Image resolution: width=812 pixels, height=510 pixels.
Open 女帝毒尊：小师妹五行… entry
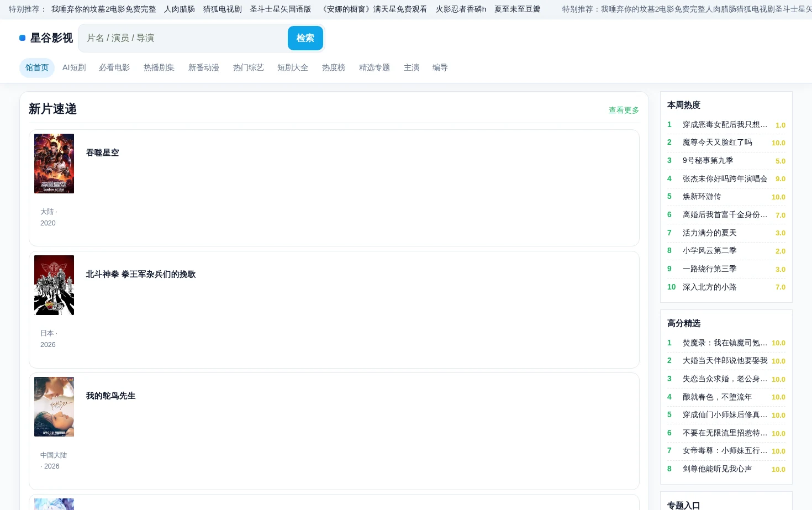pos(726,451)
